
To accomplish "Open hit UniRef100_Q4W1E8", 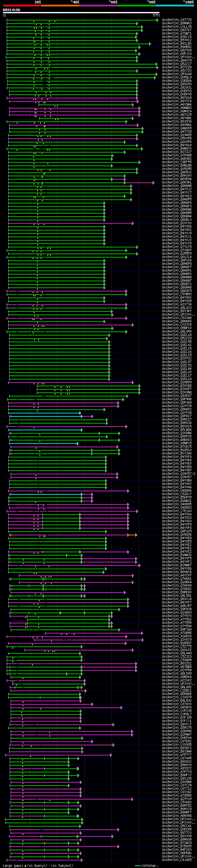I will click(177, 128).
